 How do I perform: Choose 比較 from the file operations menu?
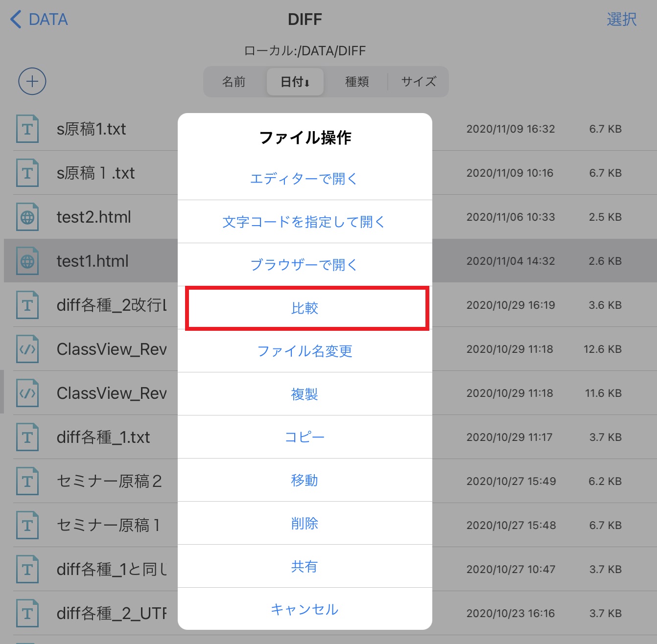pyautogui.click(x=305, y=308)
